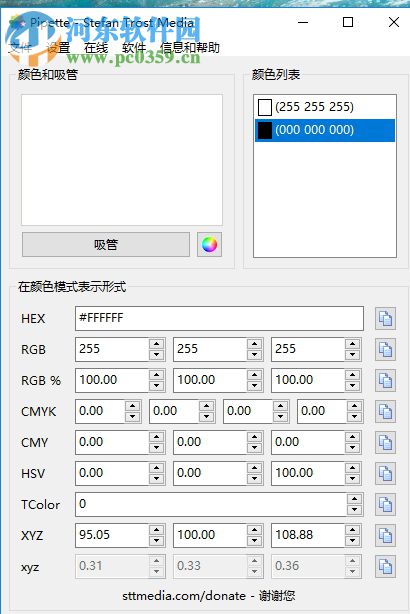Copy the CMY row values
The width and height of the screenshot is (410, 614).
(x=385, y=442)
